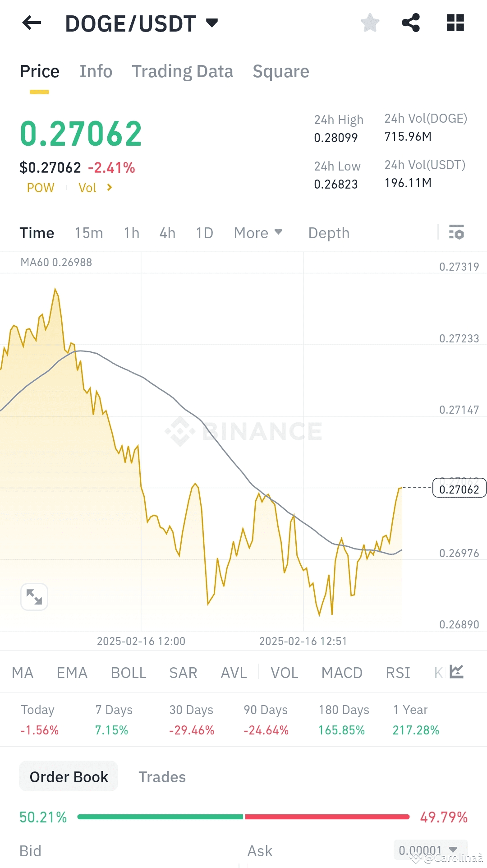Open the POW Vol arrow chevron
Viewport: 487px width, 868px height.
110,187
